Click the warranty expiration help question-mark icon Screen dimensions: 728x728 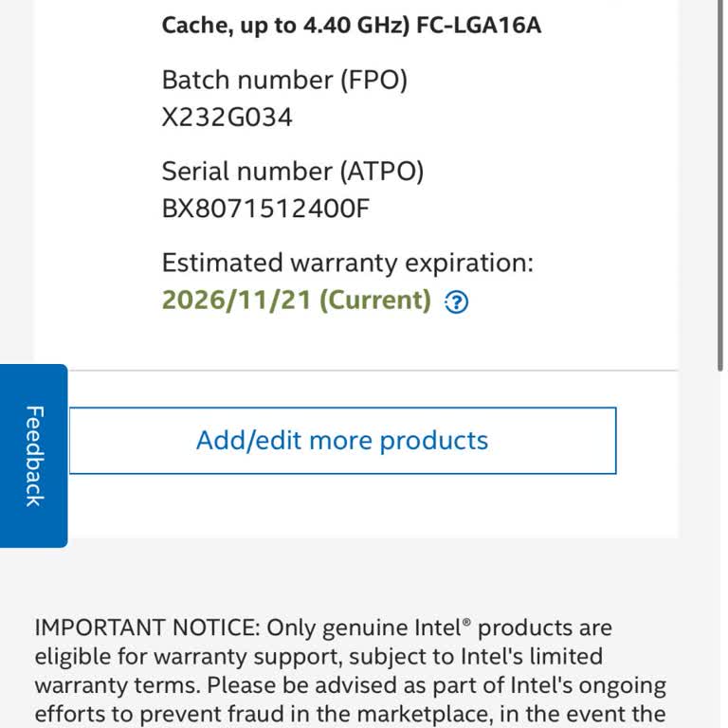click(457, 302)
